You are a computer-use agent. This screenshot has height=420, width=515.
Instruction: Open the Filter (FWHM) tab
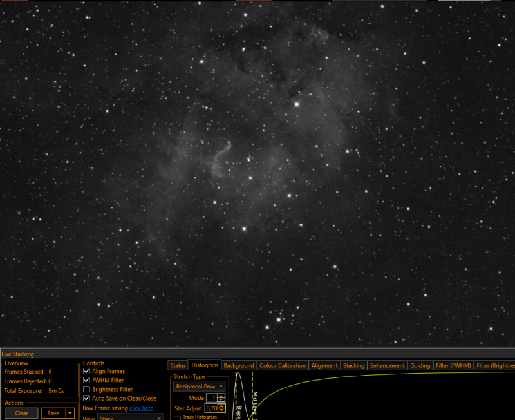[x=453, y=365]
